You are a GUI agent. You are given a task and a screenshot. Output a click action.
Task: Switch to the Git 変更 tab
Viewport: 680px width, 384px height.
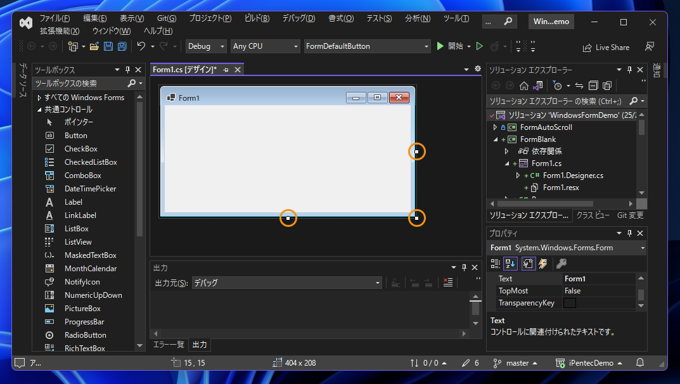tap(630, 215)
